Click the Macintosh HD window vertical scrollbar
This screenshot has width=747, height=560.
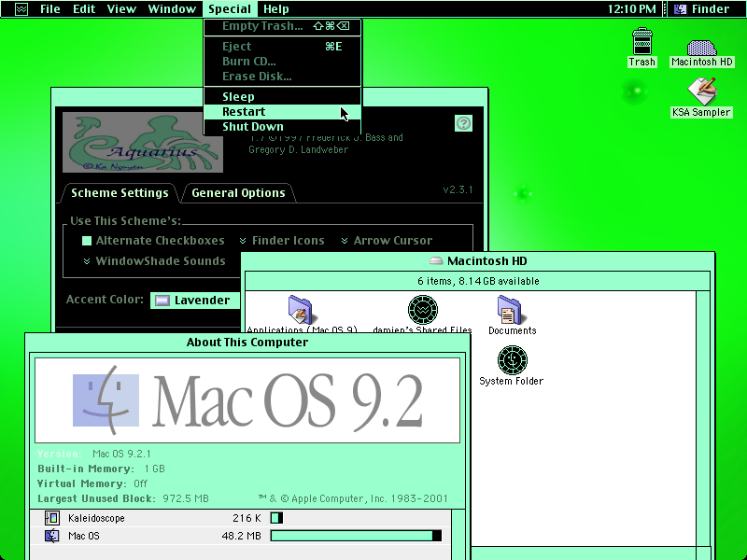tap(703, 419)
